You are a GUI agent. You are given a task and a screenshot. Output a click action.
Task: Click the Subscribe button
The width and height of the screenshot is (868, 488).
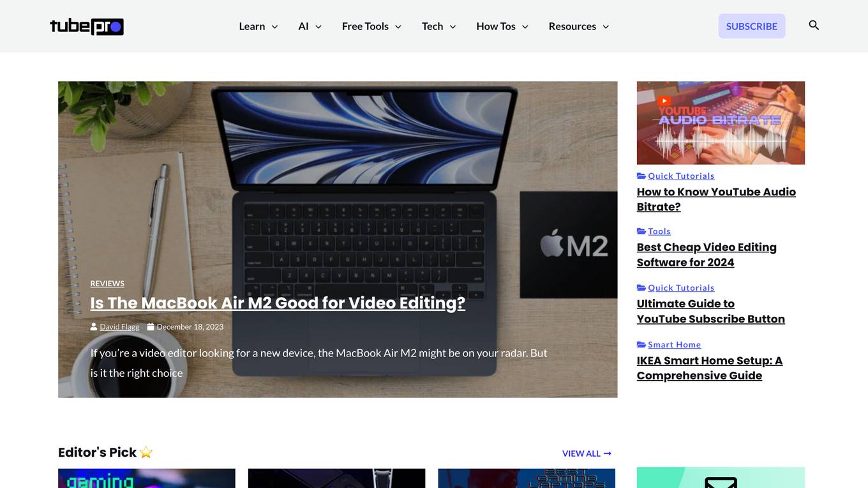click(752, 26)
